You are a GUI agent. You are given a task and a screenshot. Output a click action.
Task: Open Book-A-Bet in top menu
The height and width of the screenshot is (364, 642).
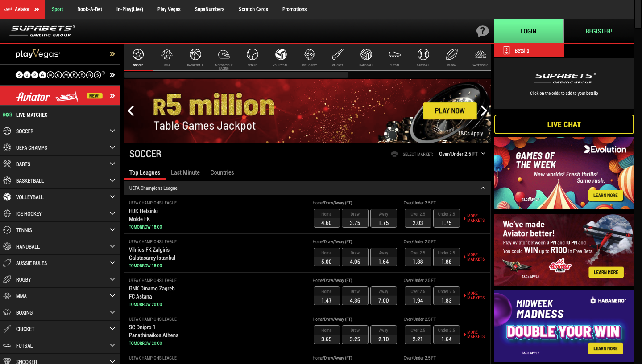coord(90,9)
